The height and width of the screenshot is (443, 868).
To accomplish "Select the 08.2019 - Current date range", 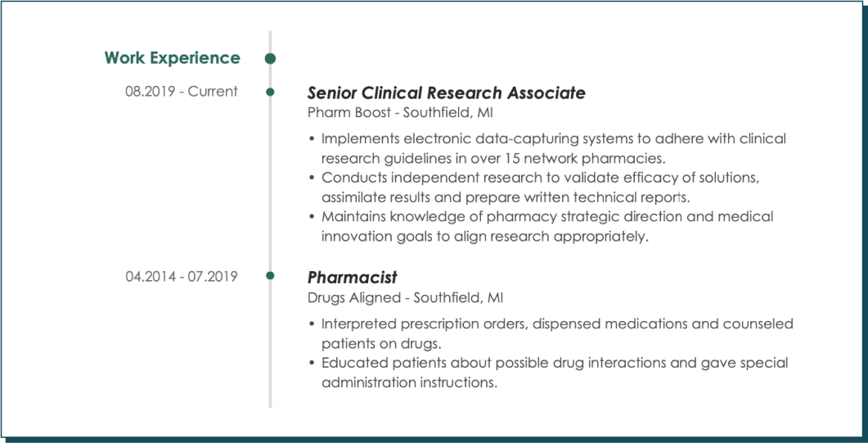I will pos(182,92).
